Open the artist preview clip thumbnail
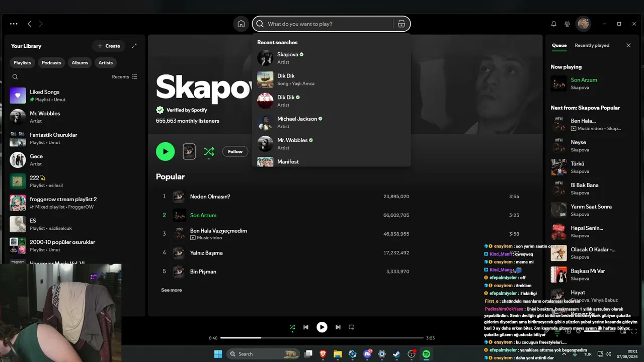Viewport: 644px width, 362px height. tap(189, 151)
